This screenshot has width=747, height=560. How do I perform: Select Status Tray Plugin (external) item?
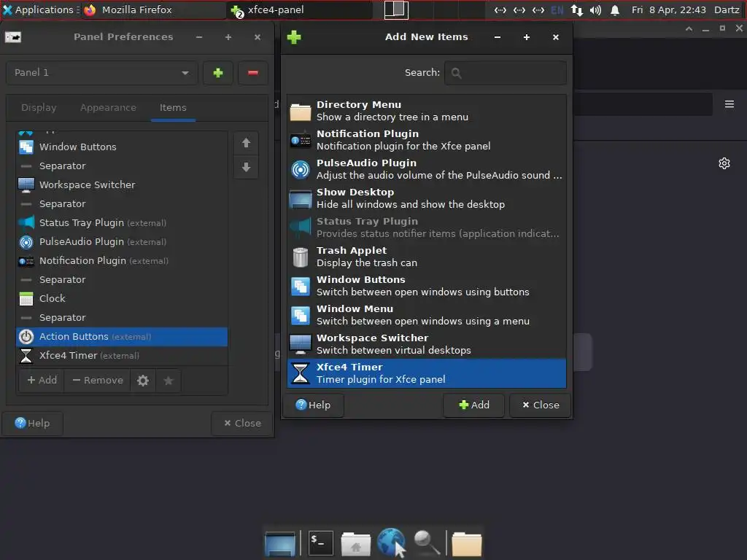coord(122,223)
